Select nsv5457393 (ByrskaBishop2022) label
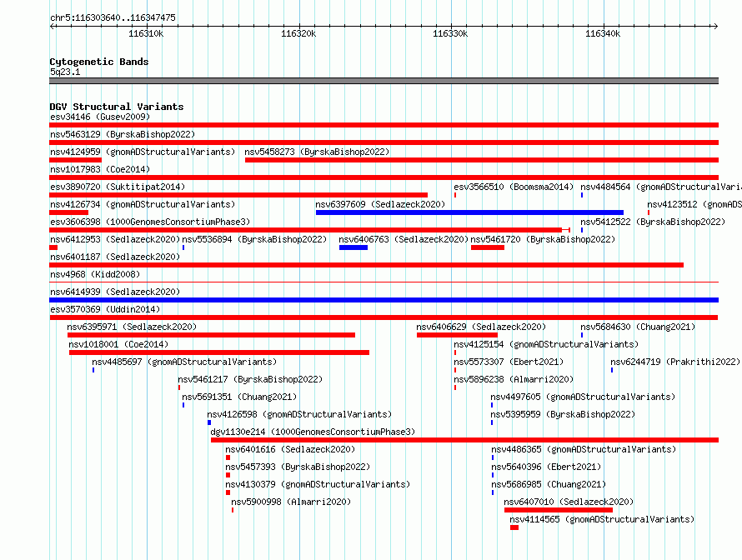 tap(298, 467)
